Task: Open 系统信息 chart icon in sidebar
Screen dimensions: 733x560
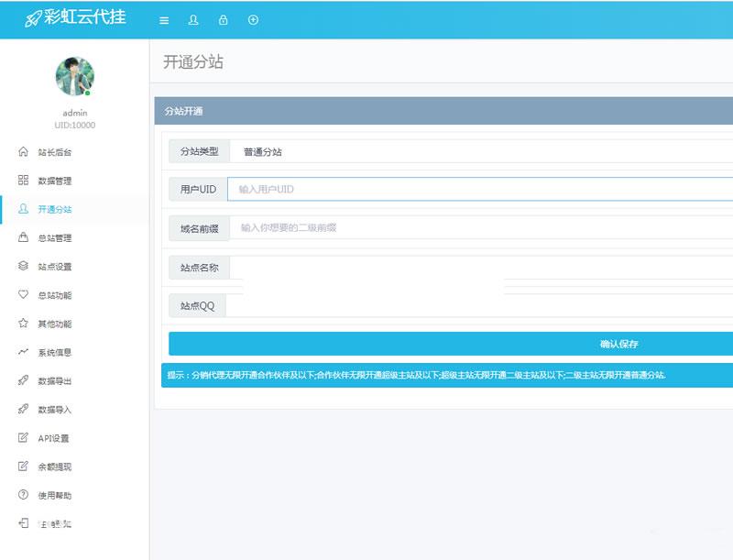Action: [23, 352]
